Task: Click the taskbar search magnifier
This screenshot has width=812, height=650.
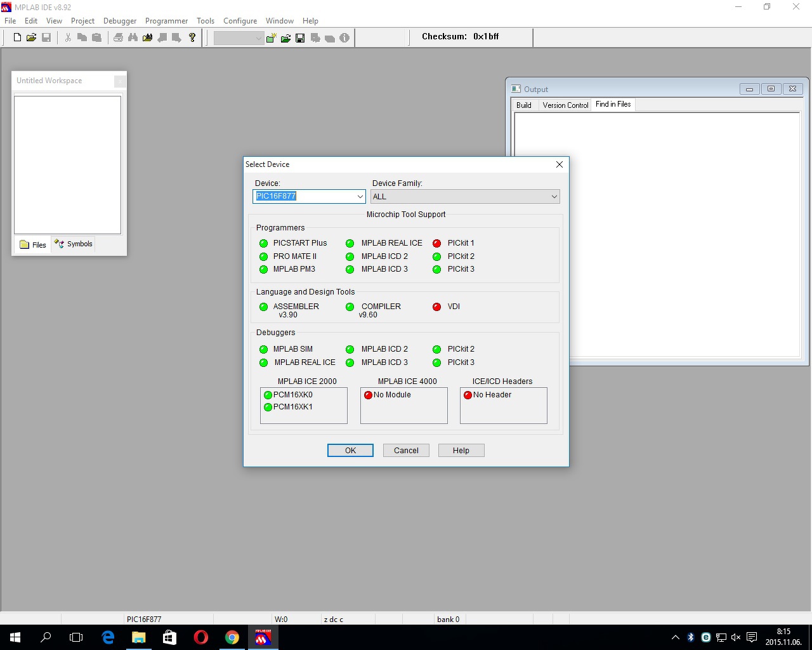Action: (x=46, y=637)
